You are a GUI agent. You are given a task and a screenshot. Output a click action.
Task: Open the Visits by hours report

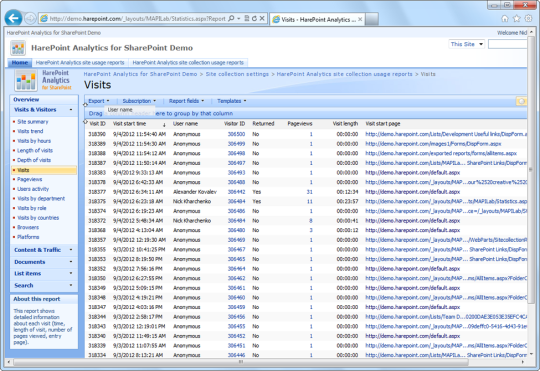34,141
